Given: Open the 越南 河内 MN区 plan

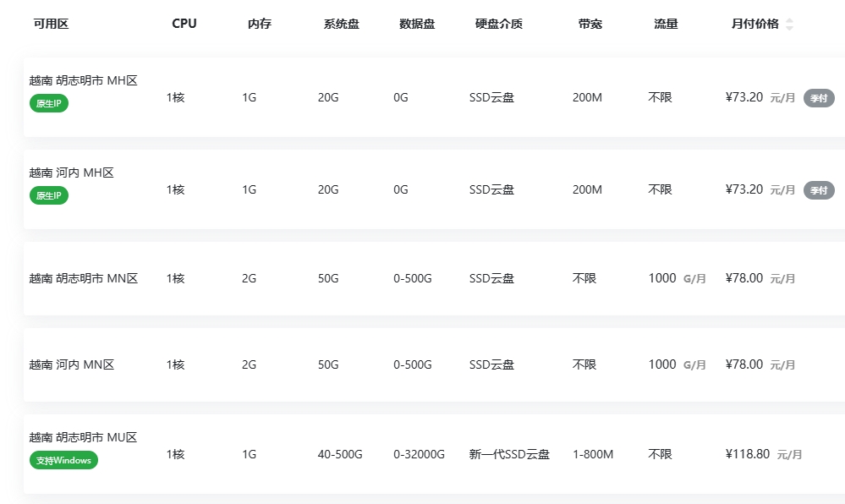Looking at the screenshot, I should pyautogui.click(x=71, y=364).
